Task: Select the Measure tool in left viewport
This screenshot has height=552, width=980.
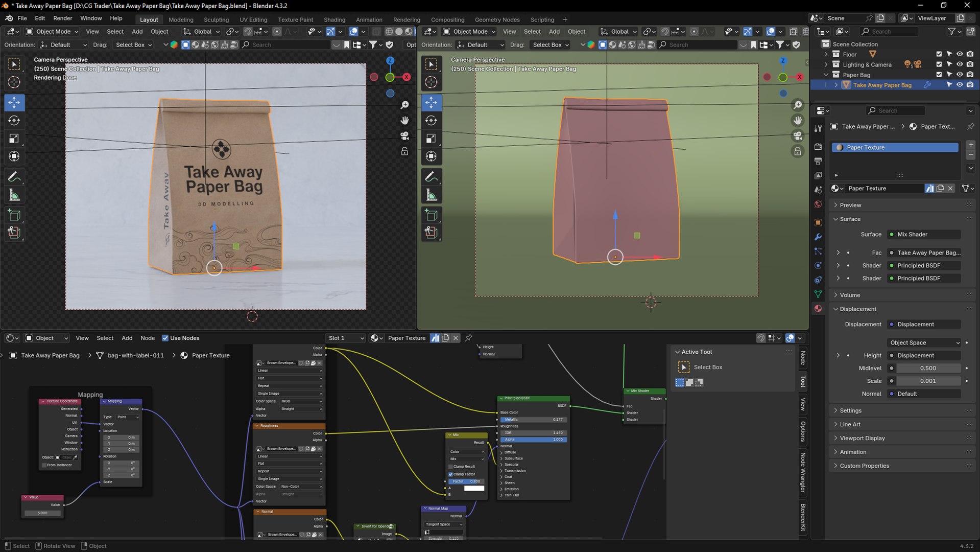Action: (14, 195)
